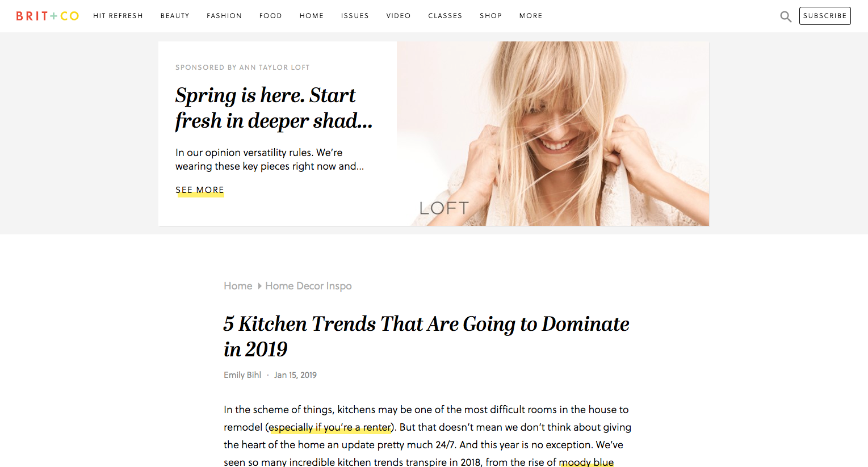Select Home in the top navigation

[x=312, y=16]
